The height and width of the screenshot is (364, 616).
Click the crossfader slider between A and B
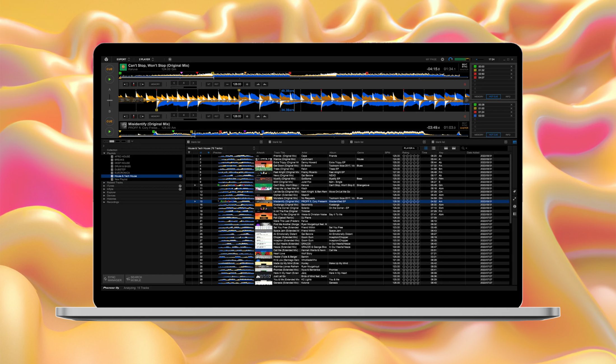pyautogui.click(x=109, y=100)
